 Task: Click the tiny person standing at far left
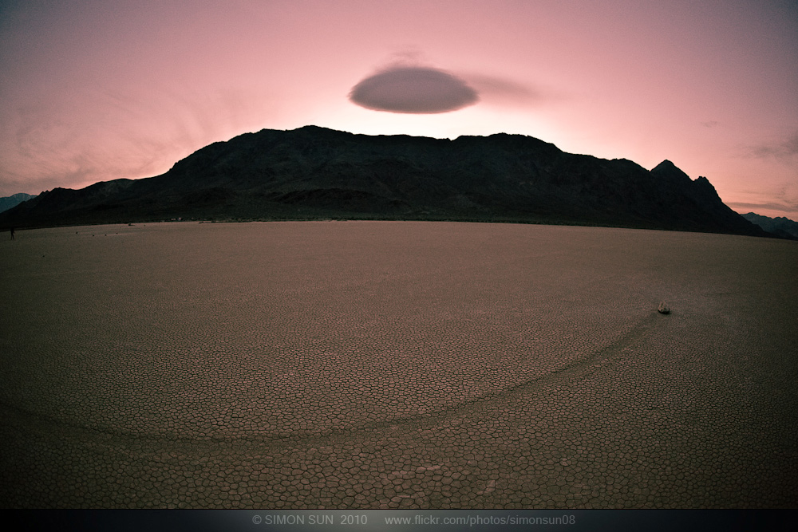12,233
